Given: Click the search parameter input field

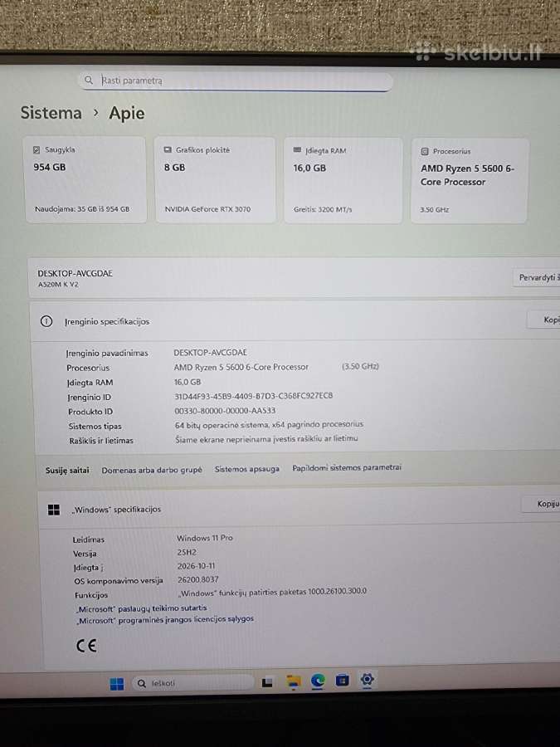Looking at the screenshot, I should [236, 81].
